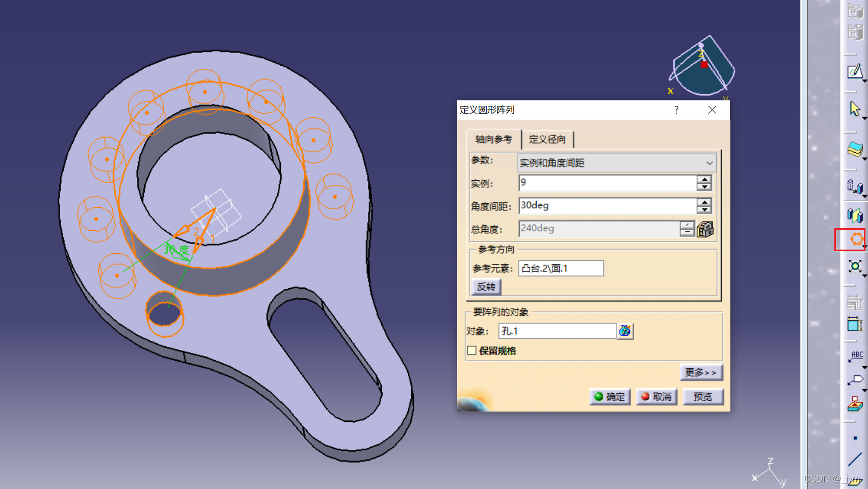Open the Translation transformation tool

click(x=855, y=186)
